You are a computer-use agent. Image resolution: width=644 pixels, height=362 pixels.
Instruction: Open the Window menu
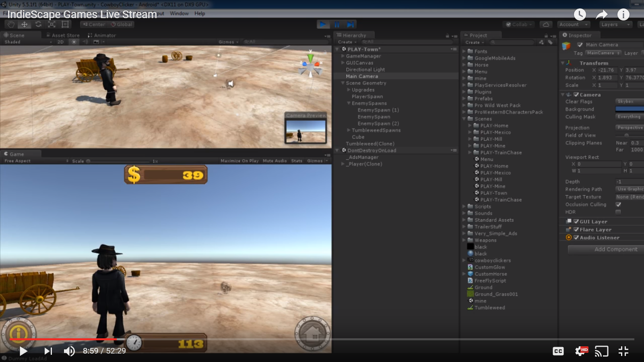[179, 13]
